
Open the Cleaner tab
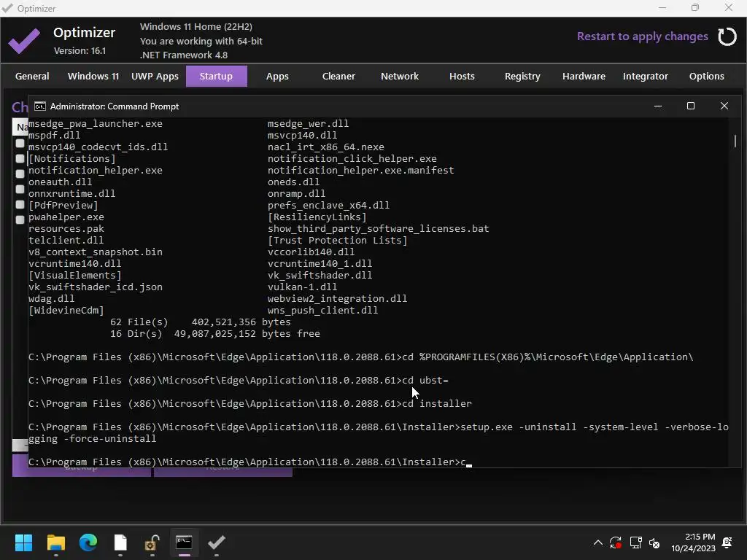pyautogui.click(x=338, y=76)
